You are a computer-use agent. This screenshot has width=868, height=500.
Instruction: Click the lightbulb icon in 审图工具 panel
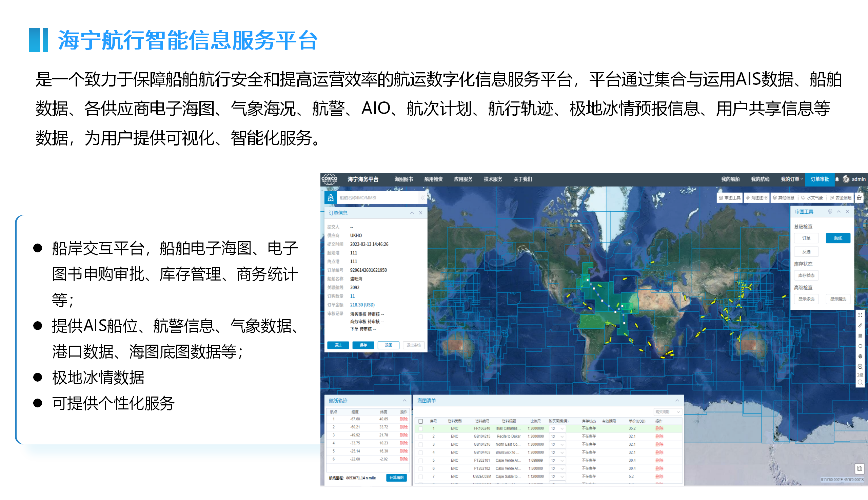(830, 212)
